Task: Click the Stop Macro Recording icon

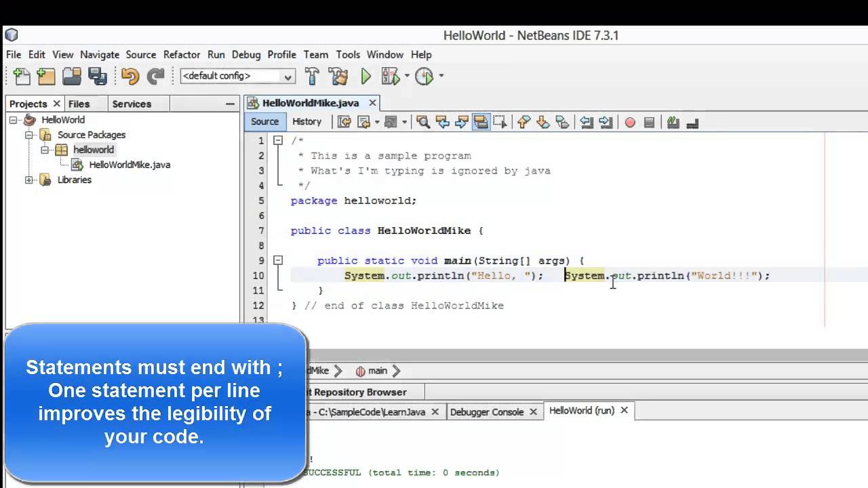Action: click(649, 122)
